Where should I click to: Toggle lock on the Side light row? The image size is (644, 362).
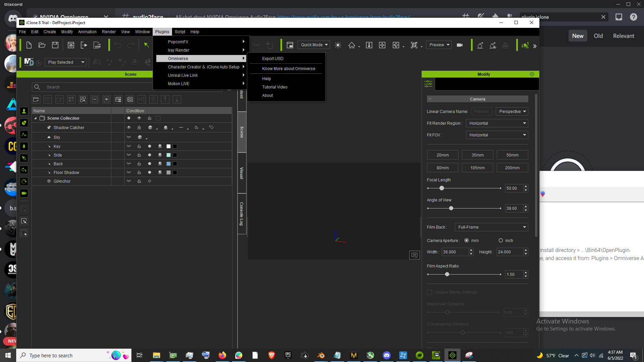pos(139,155)
